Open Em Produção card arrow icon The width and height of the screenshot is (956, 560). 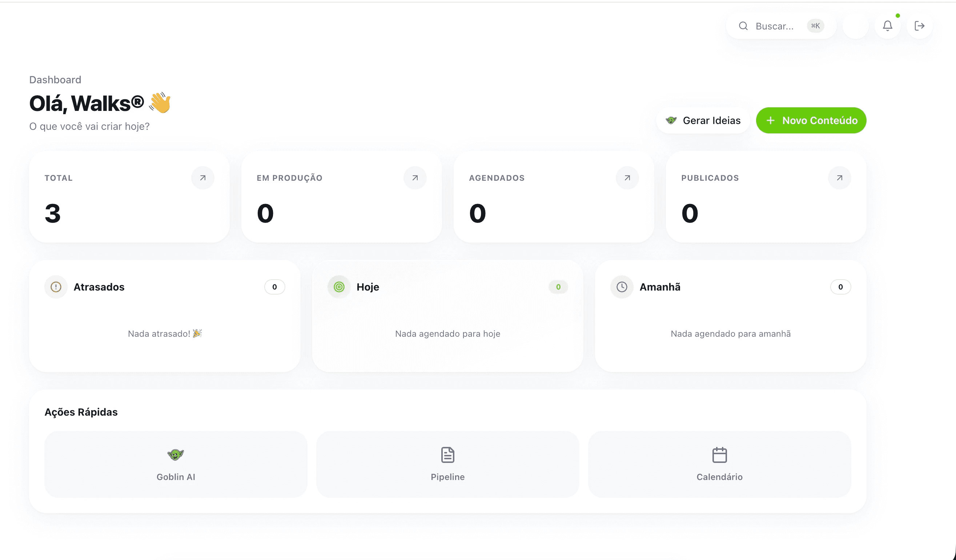click(415, 178)
